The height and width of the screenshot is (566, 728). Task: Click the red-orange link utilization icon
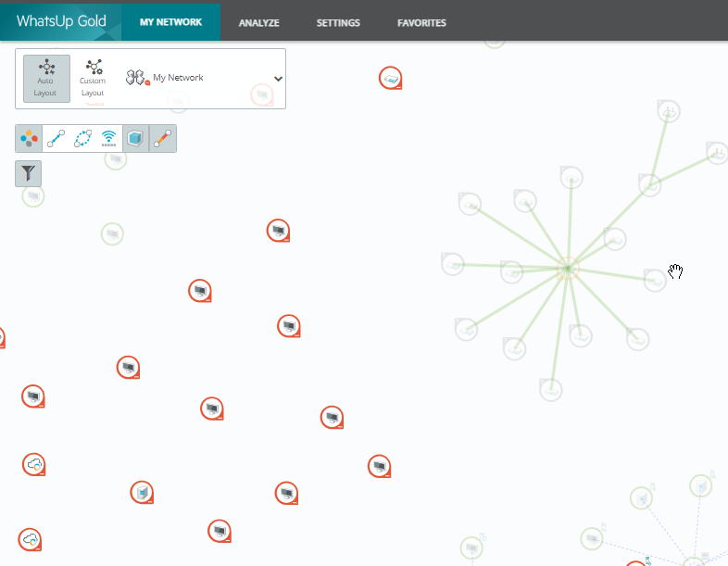tap(162, 139)
